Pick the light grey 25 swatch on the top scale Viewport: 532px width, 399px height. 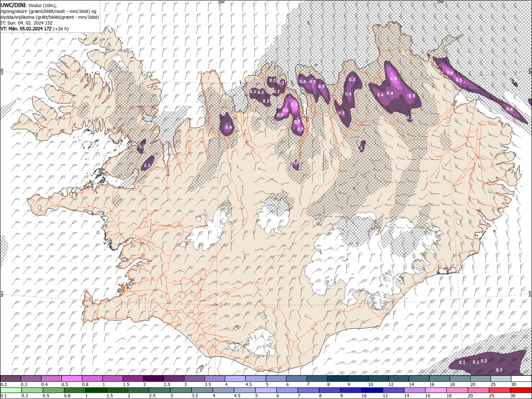pos(500,379)
